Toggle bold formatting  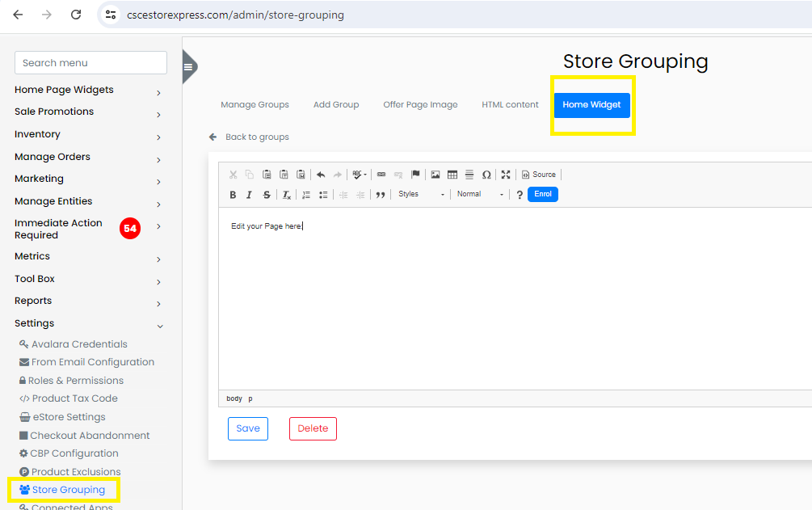234,194
